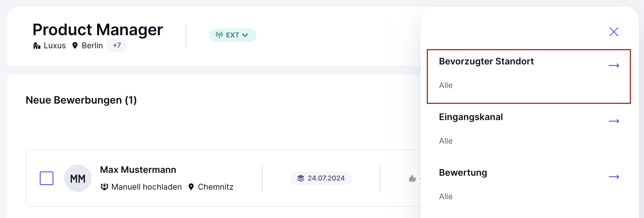Open Max Mustermann's applicant name
This screenshot has width=644, height=218.
138,170
